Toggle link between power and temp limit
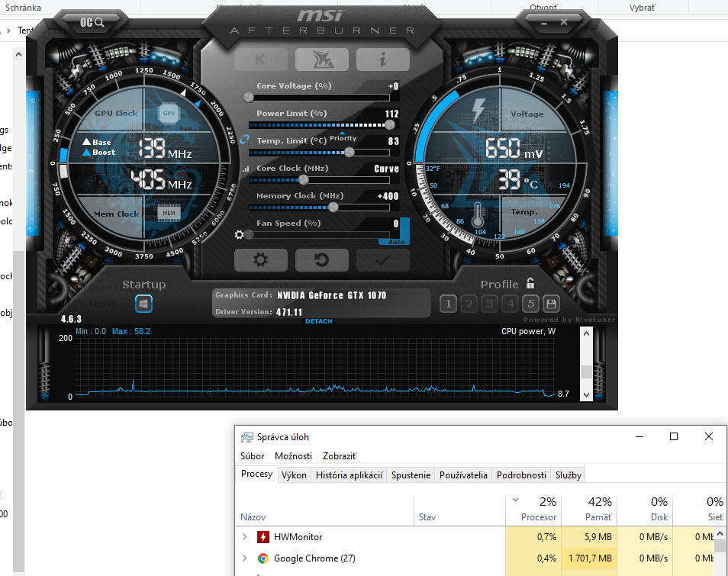 click(245, 140)
